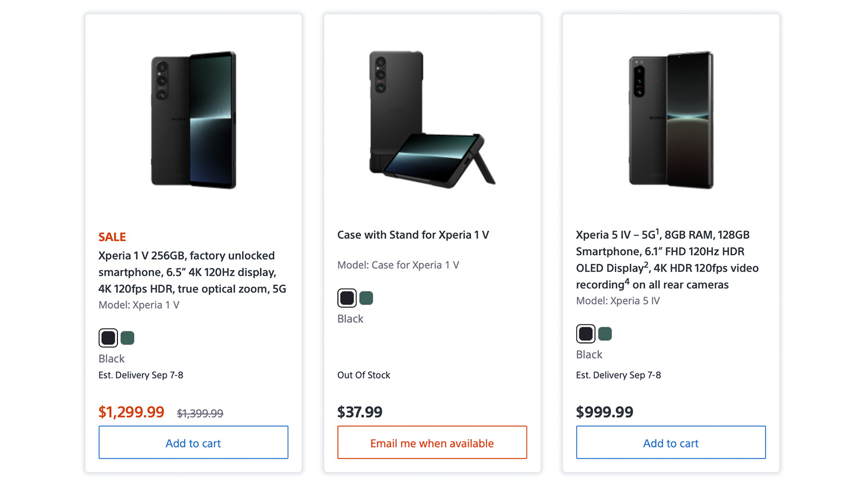Click the $999.99 Xperia 5 IV price
This screenshot has width=868, height=488.
coord(605,412)
